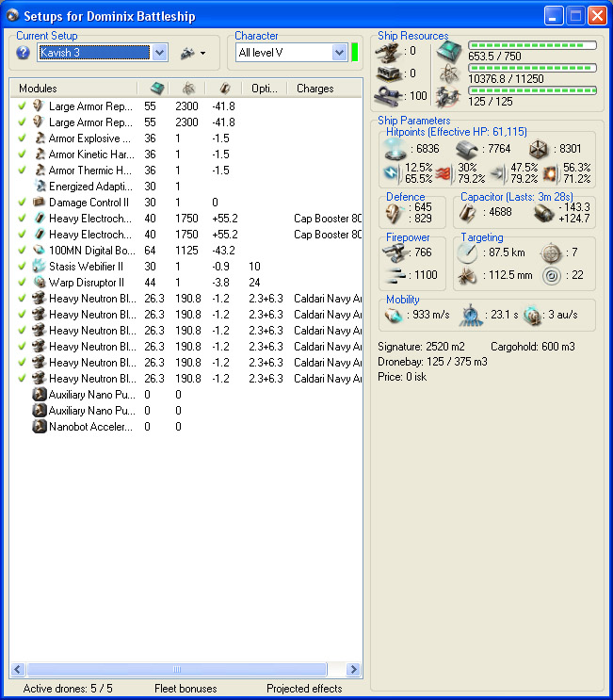This screenshot has width=613, height=700.
Task: Click the Capacitor Lasts 3m 28s label
Action: point(517,197)
